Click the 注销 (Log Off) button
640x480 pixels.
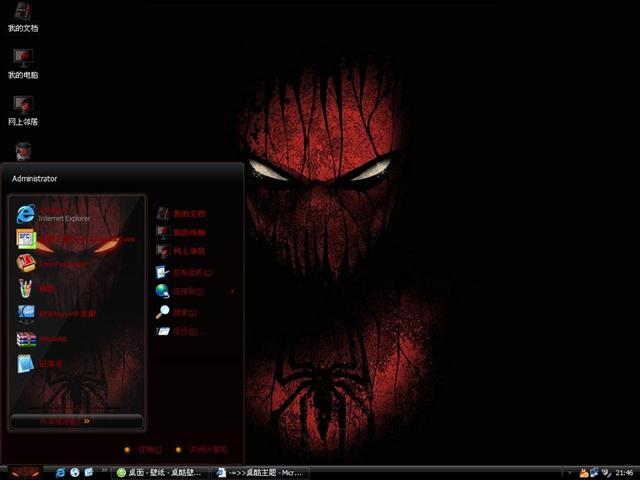[143, 450]
